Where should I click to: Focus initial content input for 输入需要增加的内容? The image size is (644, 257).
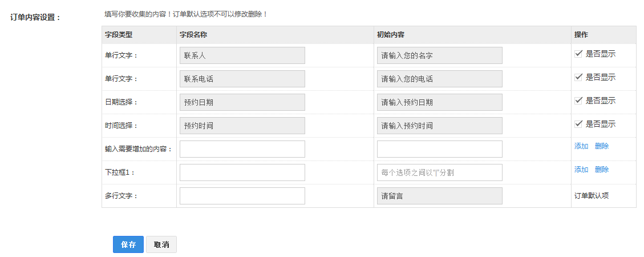pos(439,149)
